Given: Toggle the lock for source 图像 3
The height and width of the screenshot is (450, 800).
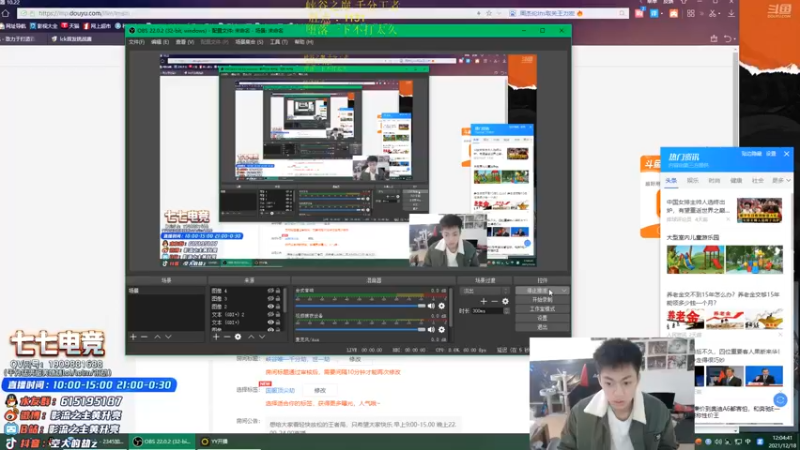Looking at the screenshot, I should pos(278,298).
